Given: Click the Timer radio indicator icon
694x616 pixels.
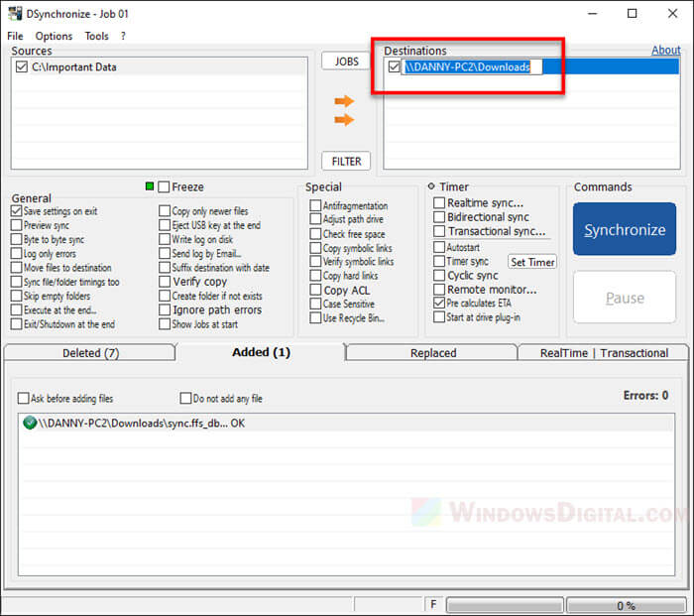Looking at the screenshot, I should 431,186.
